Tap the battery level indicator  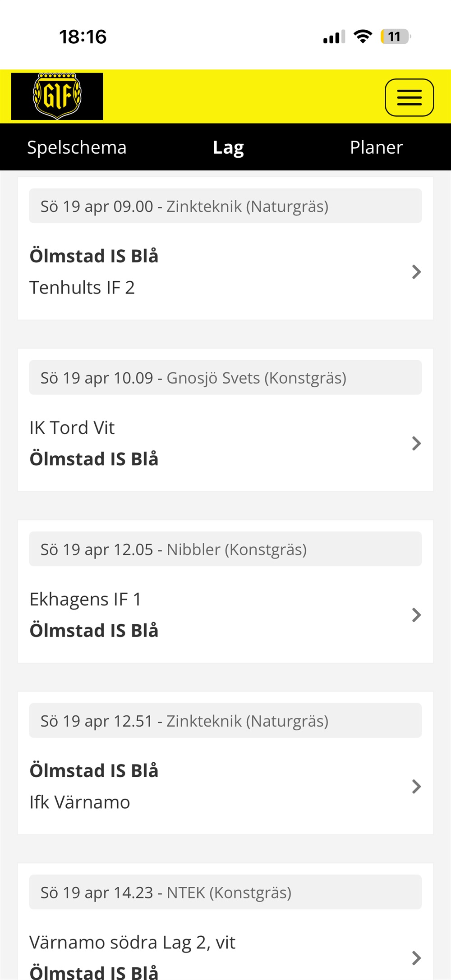[x=395, y=37]
